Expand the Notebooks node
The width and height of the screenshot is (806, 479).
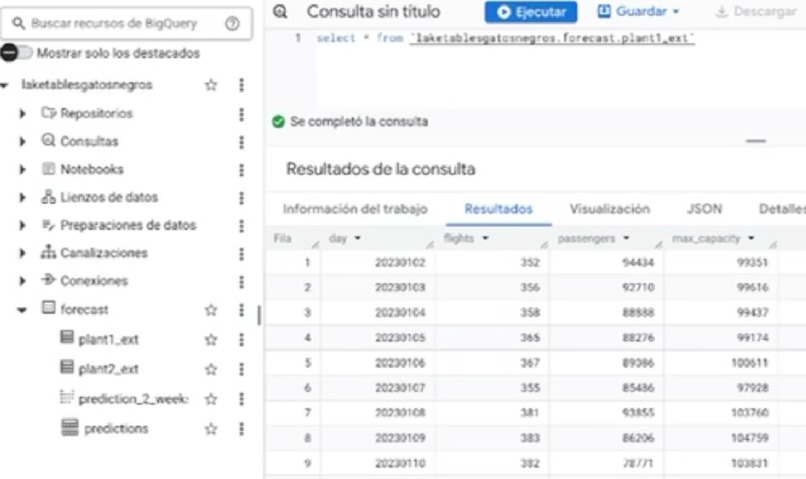(23, 170)
